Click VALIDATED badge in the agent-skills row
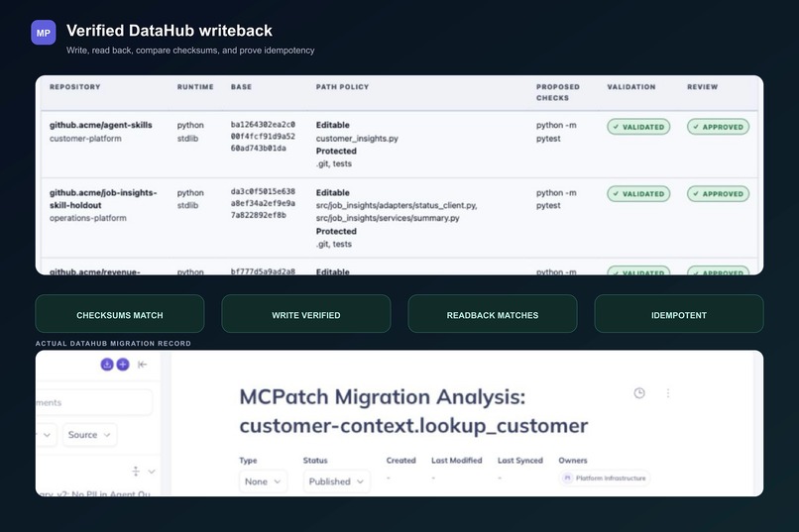 [638, 127]
